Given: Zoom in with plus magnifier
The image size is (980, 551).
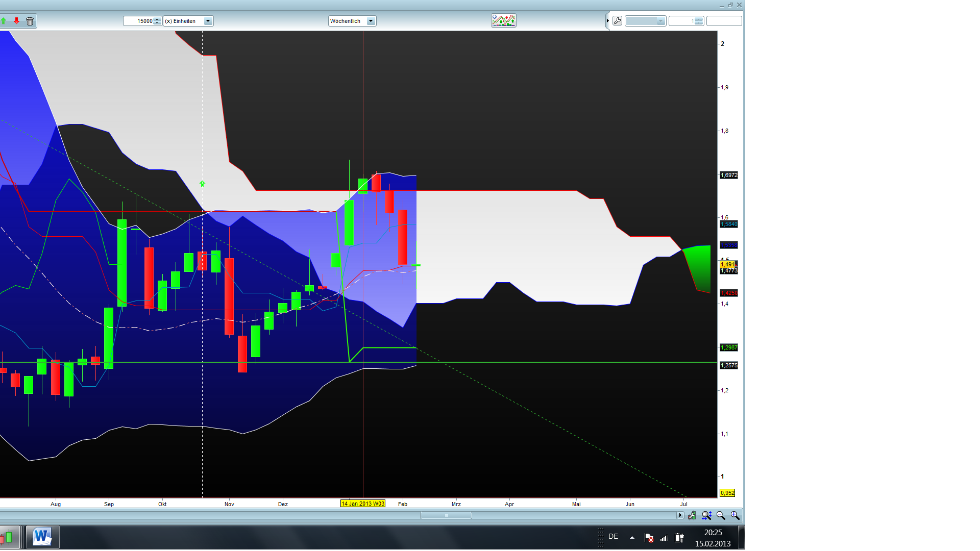Looking at the screenshot, I should coord(735,515).
